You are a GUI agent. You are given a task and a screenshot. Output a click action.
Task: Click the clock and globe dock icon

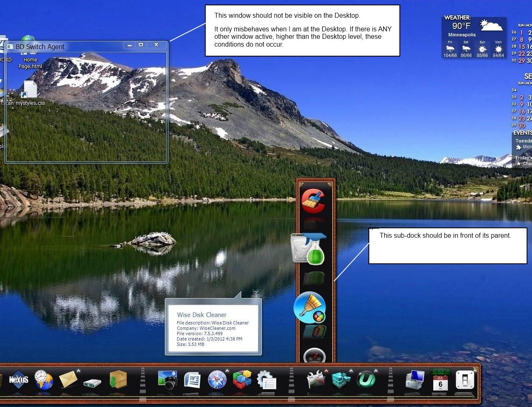click(43, 380)
